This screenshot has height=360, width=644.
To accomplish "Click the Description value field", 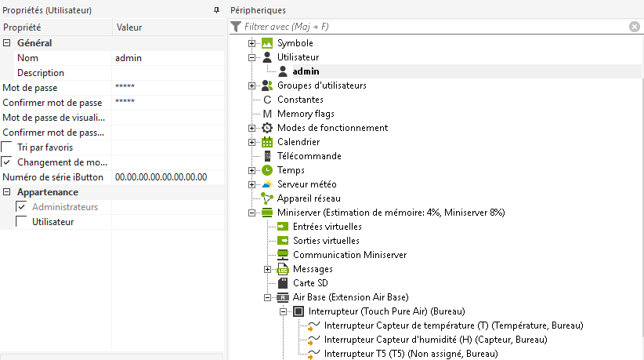I will tap(168, 73).
